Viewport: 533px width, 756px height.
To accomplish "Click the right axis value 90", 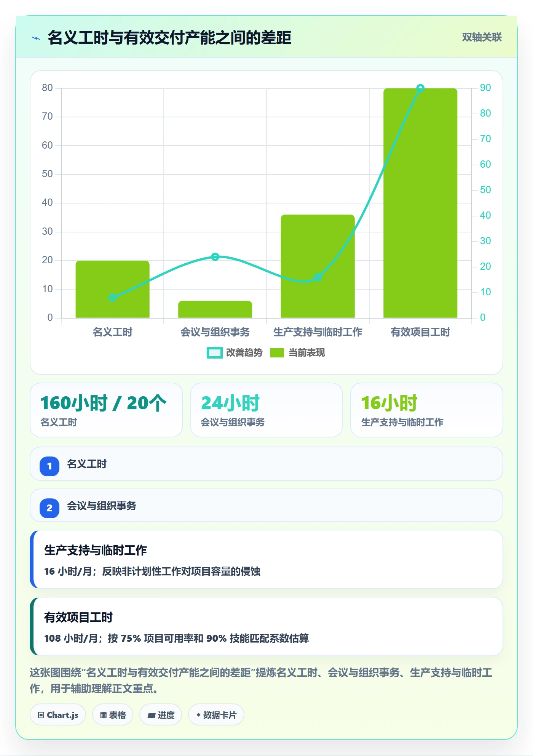I will pos(485,88).
